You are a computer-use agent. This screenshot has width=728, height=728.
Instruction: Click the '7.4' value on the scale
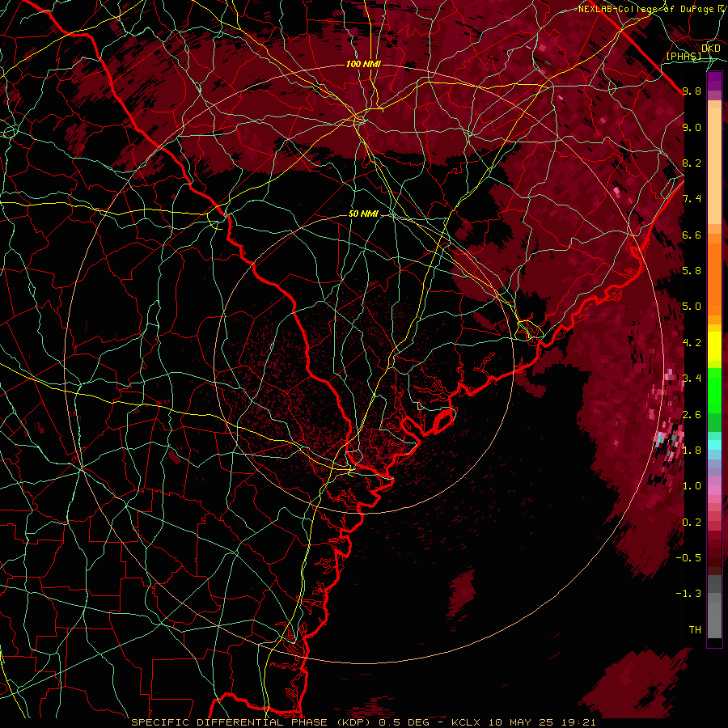coord(692,199)
